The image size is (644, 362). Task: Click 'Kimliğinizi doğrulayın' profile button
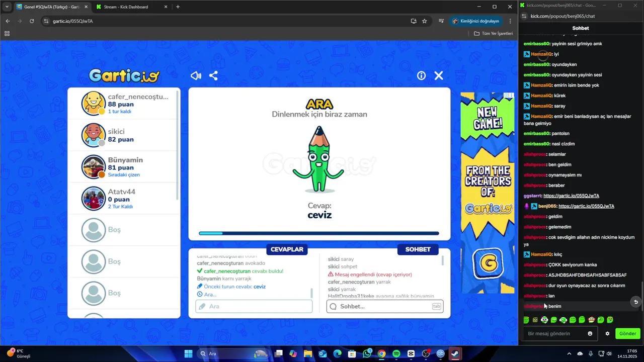click(476, 21)
